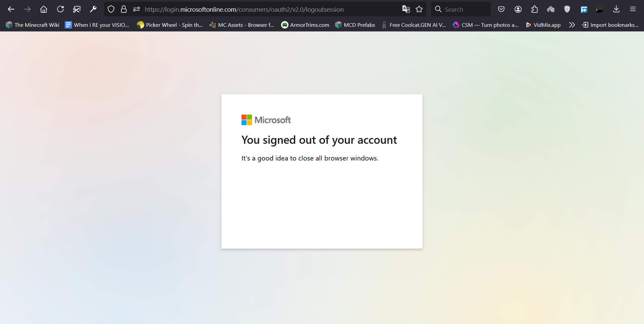View site security lock information
This screenshot has height=324, width=644.
(124, 9)
